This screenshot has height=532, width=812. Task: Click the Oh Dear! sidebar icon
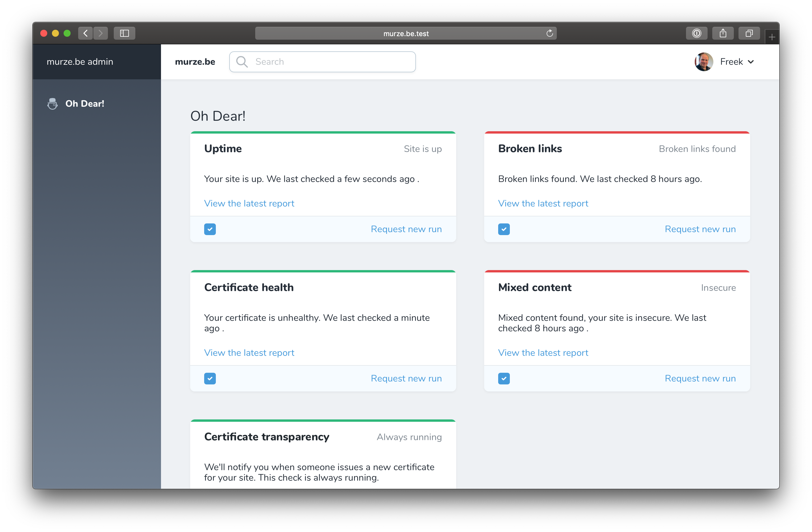[52, 103]
